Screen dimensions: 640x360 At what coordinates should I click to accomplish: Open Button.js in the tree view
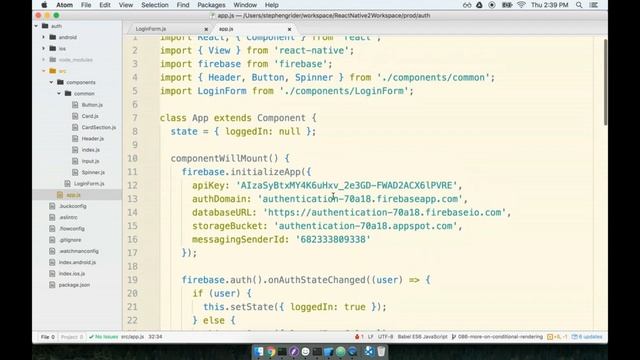point(92,105)
